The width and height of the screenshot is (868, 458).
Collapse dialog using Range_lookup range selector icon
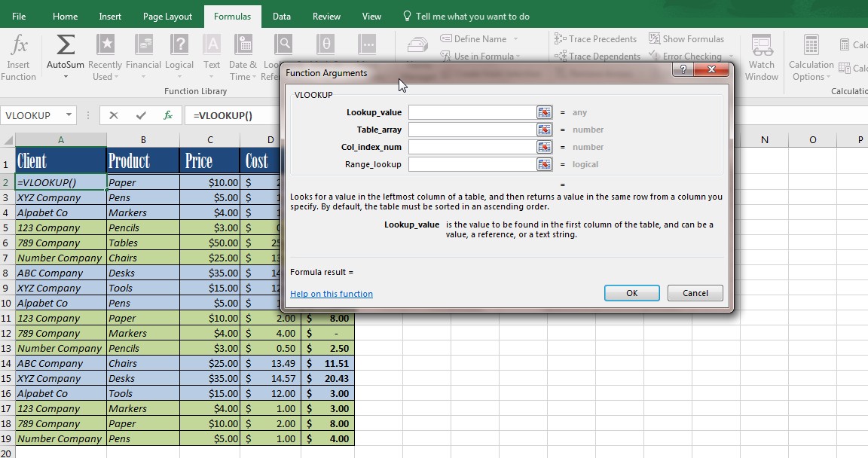tap(545, 164)
